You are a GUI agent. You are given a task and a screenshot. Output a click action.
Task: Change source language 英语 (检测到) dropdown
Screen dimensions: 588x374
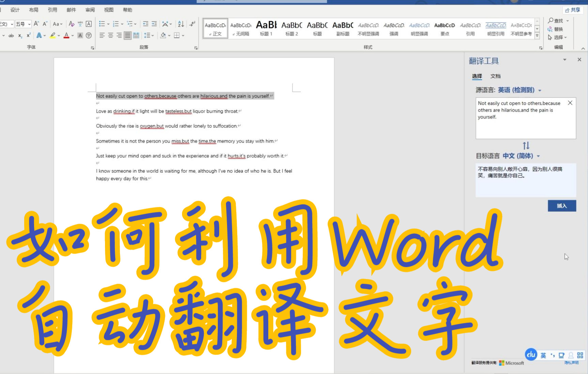pyautogui.click(x=519, y=90)
